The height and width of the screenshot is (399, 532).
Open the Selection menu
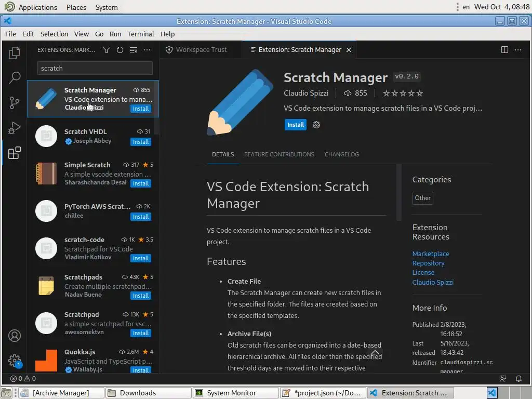tap(54, 34)
